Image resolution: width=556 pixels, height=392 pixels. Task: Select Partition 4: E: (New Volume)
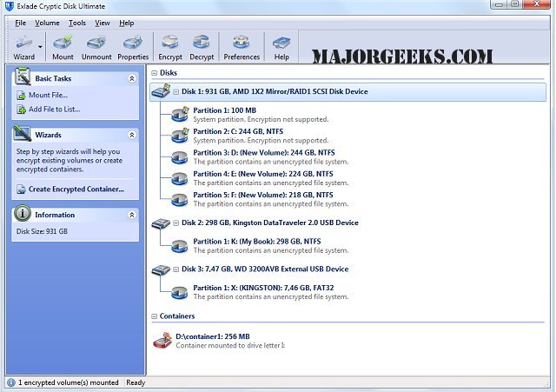tap(263, 174)
